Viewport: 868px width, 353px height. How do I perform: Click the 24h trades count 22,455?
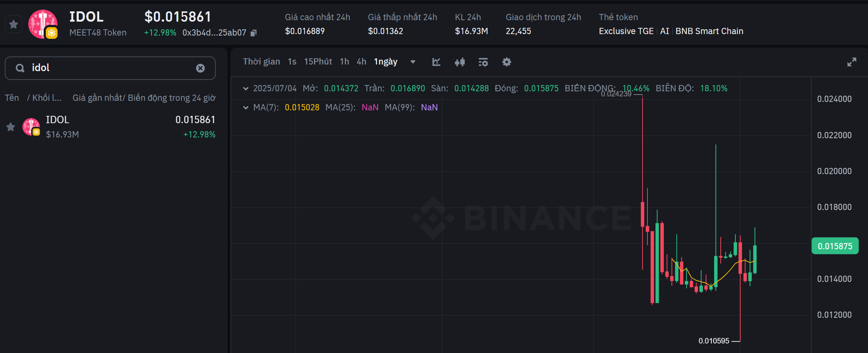pos(518,31)
